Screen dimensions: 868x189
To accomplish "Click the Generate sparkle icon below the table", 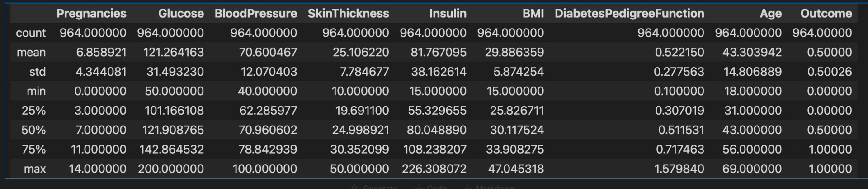I will [355, 187].
